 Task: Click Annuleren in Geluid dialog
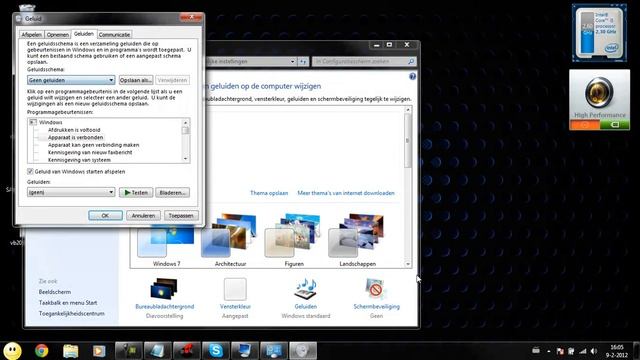[x=143, y=216]
